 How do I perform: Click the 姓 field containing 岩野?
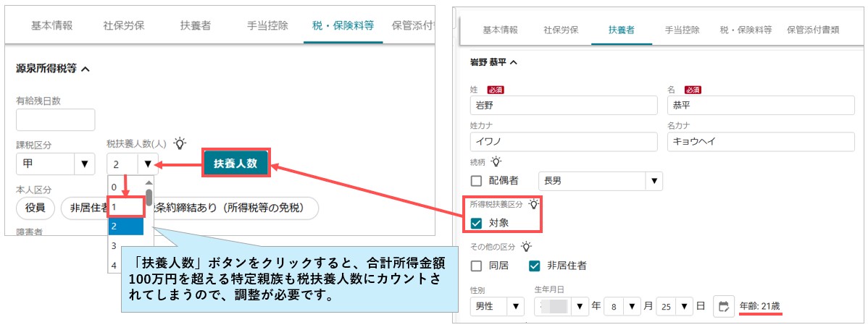563,104
